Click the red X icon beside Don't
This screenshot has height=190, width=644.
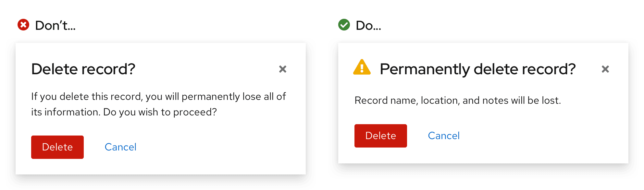(23, 25)
